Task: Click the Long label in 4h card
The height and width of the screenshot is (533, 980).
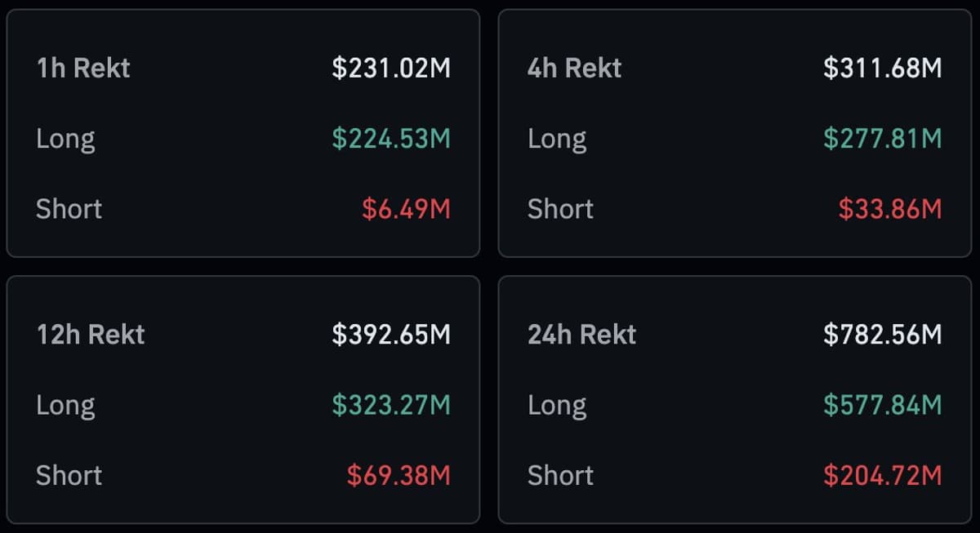Action: click(x=558, y=139)
